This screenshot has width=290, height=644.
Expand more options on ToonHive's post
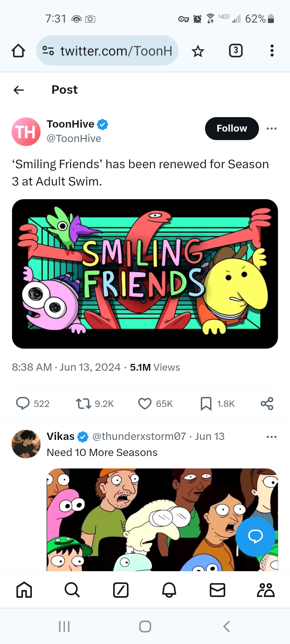[271, 128]
